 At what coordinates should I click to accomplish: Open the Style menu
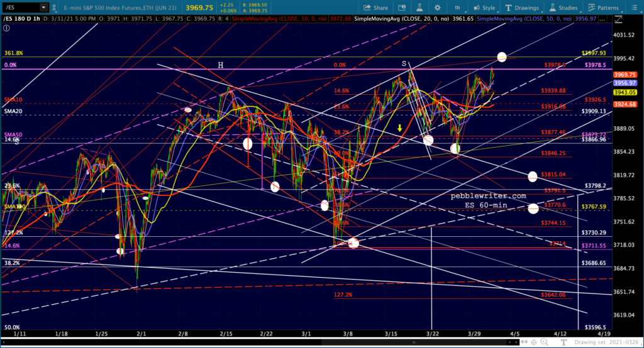(x=484, y=8)
